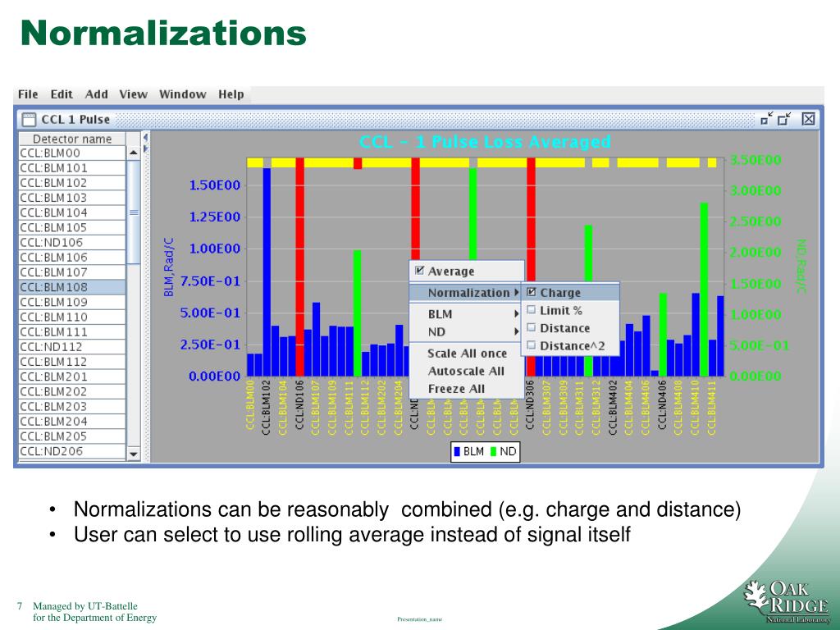The image size is (840, 630).
Task: Select CCL:BLM110 in detector list
Action: pyautogui.click(x=72, y=317)
